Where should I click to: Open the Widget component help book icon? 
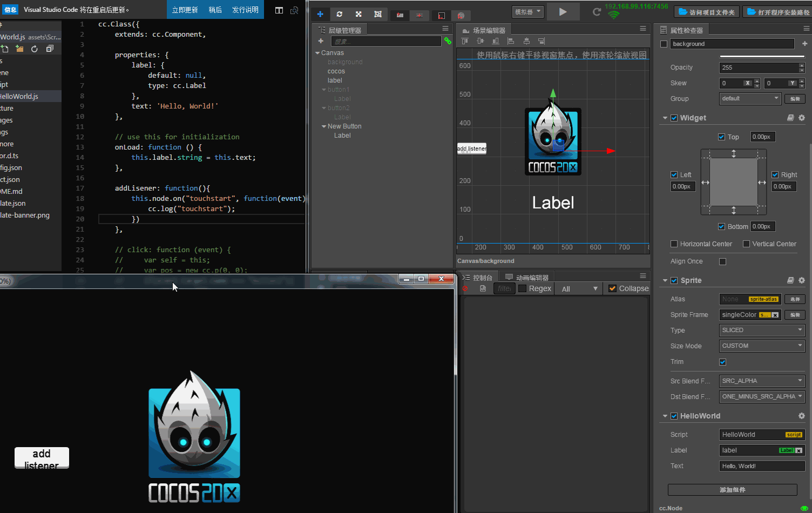(790, 118)
